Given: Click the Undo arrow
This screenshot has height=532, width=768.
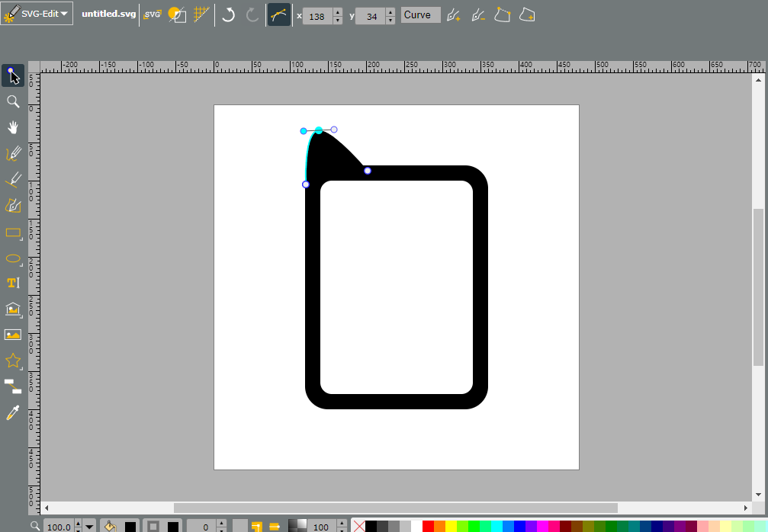Looking at the screenshot, I should (228, 14).
